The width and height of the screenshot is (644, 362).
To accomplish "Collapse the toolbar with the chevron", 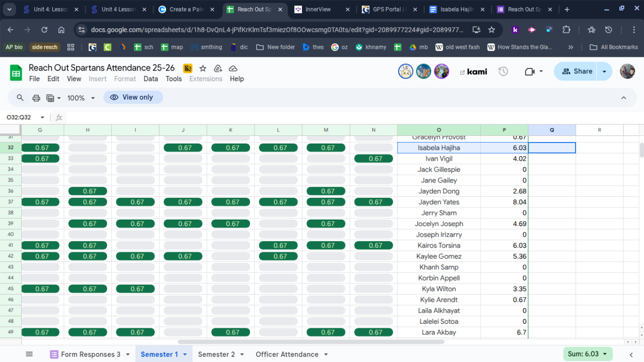I will pyautogui.click(x=623, y=98).
